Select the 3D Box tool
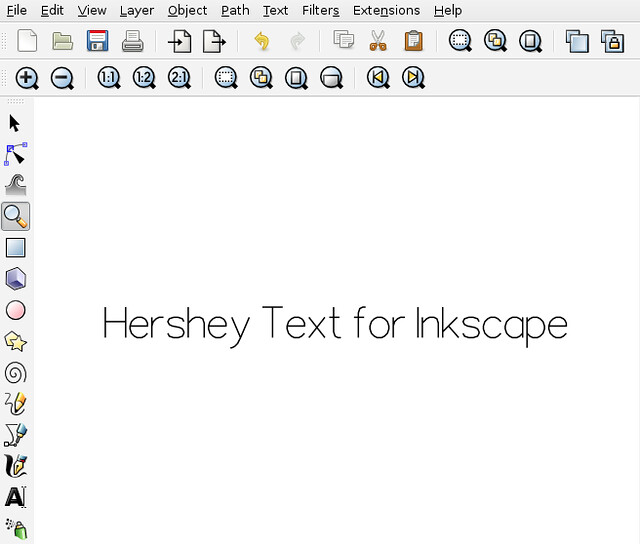 pos(15,279)
